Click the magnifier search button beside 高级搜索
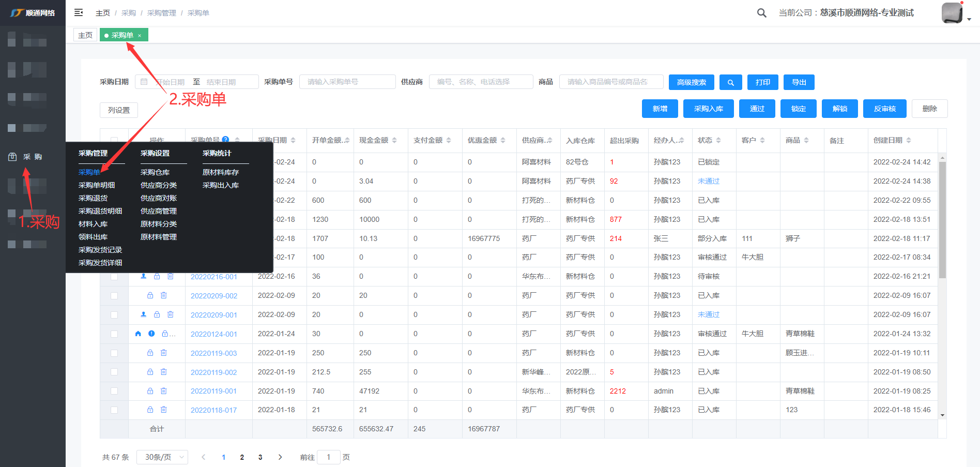The image size is (980, 467). pyautogui.click(x=730, y=82)
